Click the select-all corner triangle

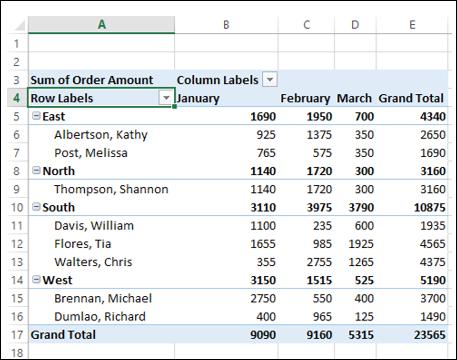19,25
